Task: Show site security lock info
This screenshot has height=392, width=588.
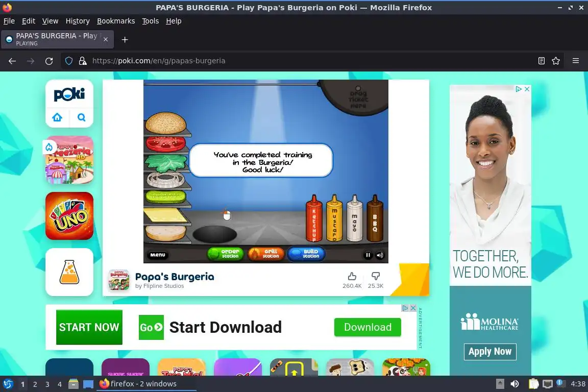Action: coord(83,61)
